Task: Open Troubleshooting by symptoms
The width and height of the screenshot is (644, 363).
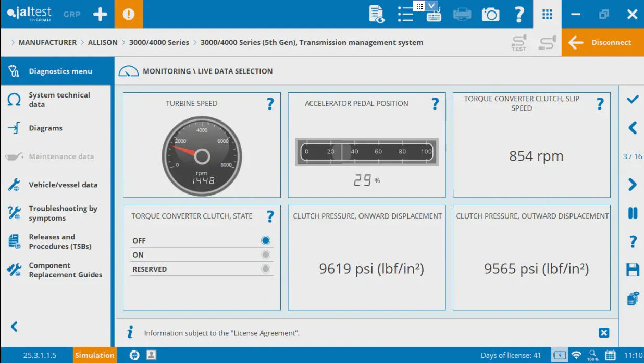Action: (x=56, y=213)
